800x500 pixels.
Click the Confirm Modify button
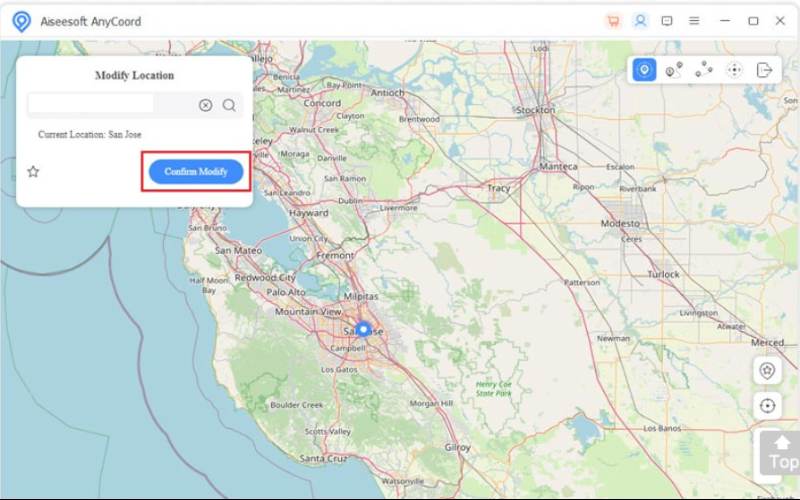(x=196, y=172)
